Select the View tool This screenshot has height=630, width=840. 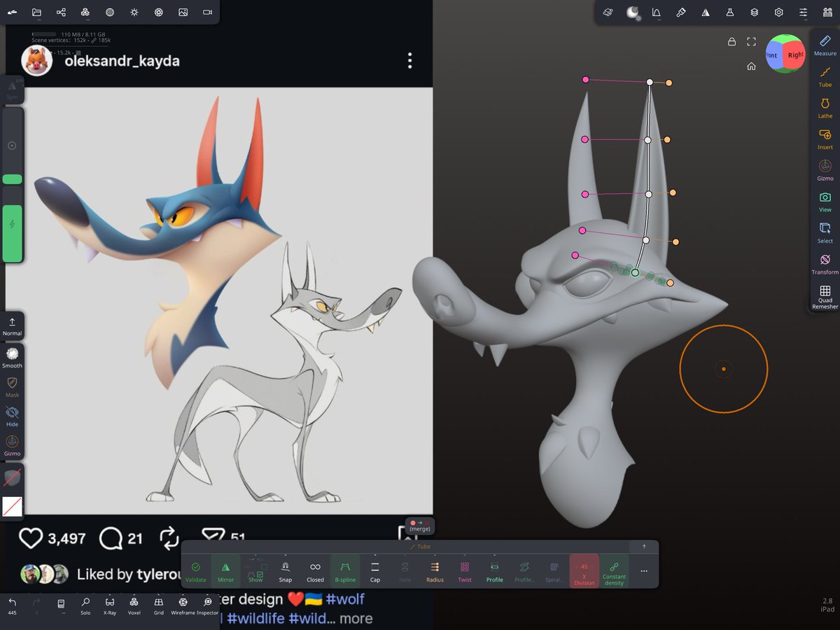(825, 202)
